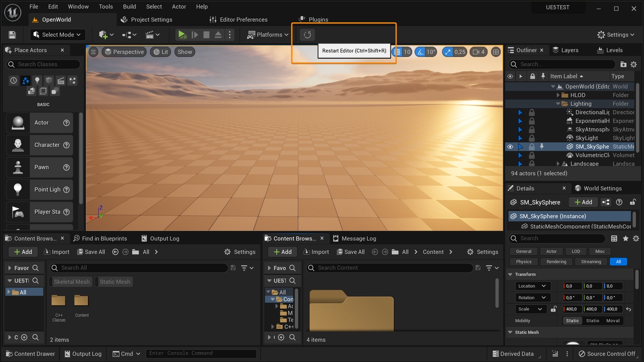Viewport: 644px width, 362px height.
Task: Expand the HLOD folder in Outliner
Action: pos(558,95)
